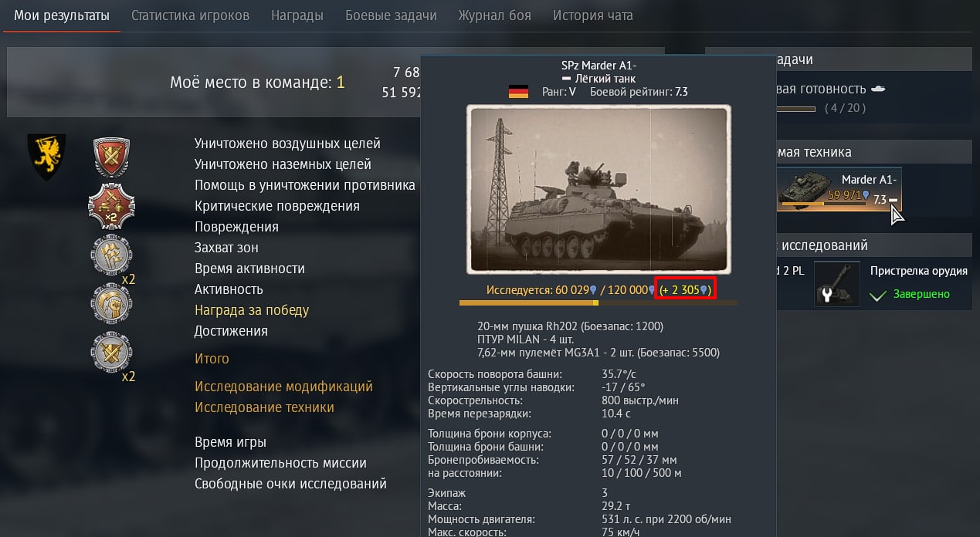Click the yellow griffin squadron emblem
Viewport: 980px width, 537px height.
click(x=46, y=157)
